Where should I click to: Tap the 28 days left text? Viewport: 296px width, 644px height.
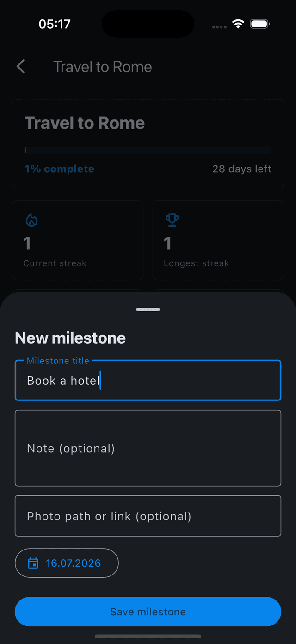[242, 169]
